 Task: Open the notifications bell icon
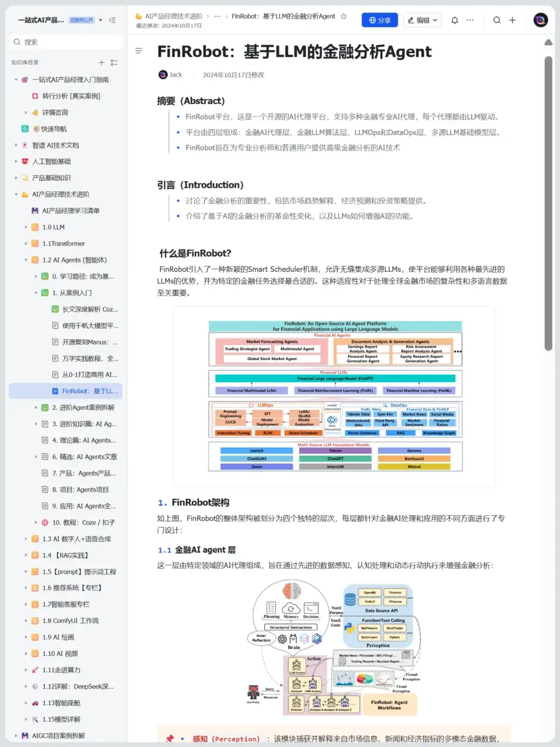(x=455, y=20)
